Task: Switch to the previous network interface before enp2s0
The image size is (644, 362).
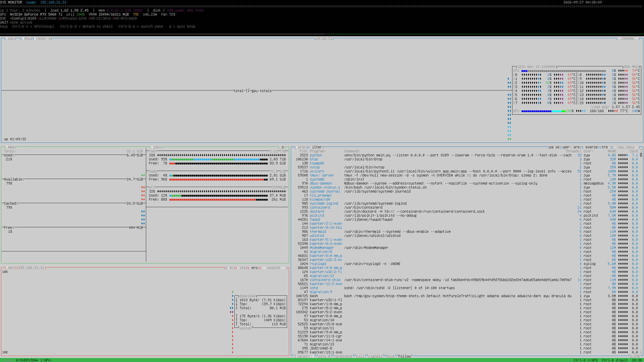Action: (264, 268)
